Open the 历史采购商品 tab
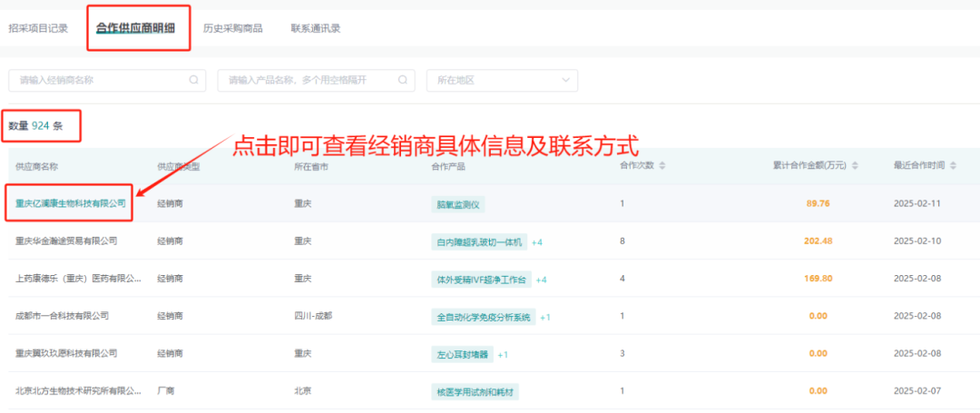The image size is (980, 413). (232, 28)
